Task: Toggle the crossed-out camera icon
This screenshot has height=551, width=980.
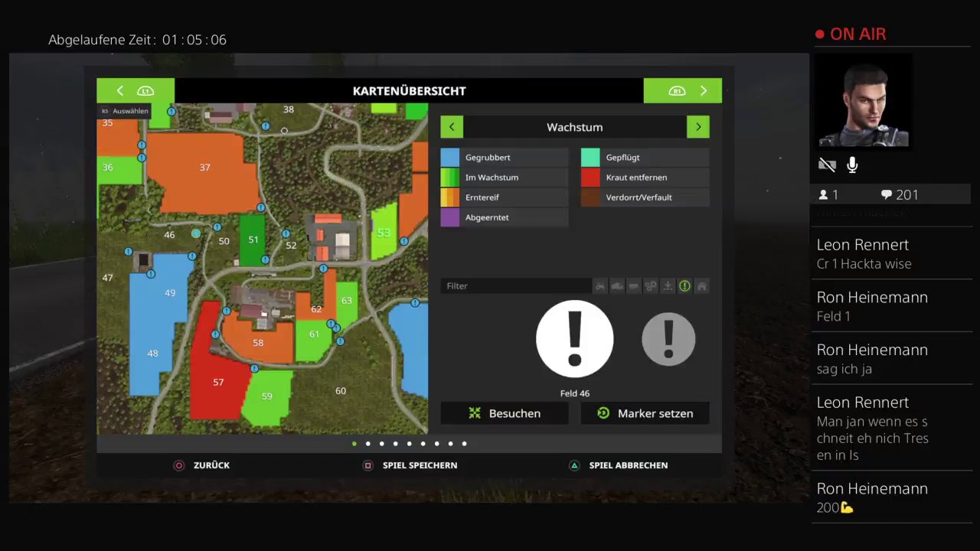Action: pos(827,165)
